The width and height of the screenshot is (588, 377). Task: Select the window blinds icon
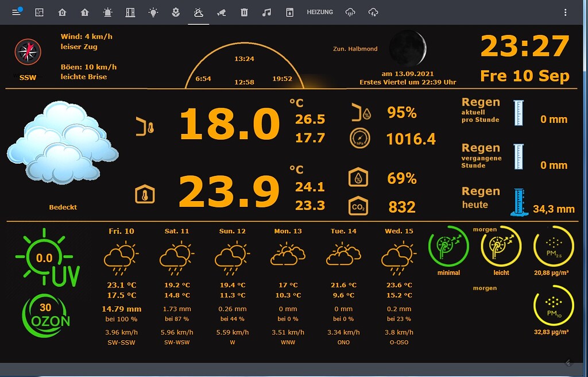pyautogui.click(x=130, y=11)
